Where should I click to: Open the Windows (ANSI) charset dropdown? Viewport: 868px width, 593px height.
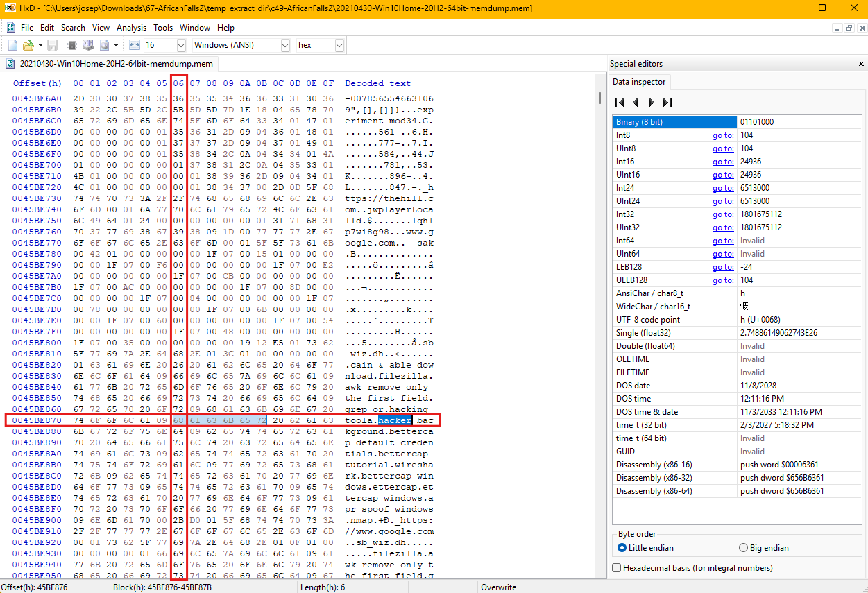(x=285, y=45)
